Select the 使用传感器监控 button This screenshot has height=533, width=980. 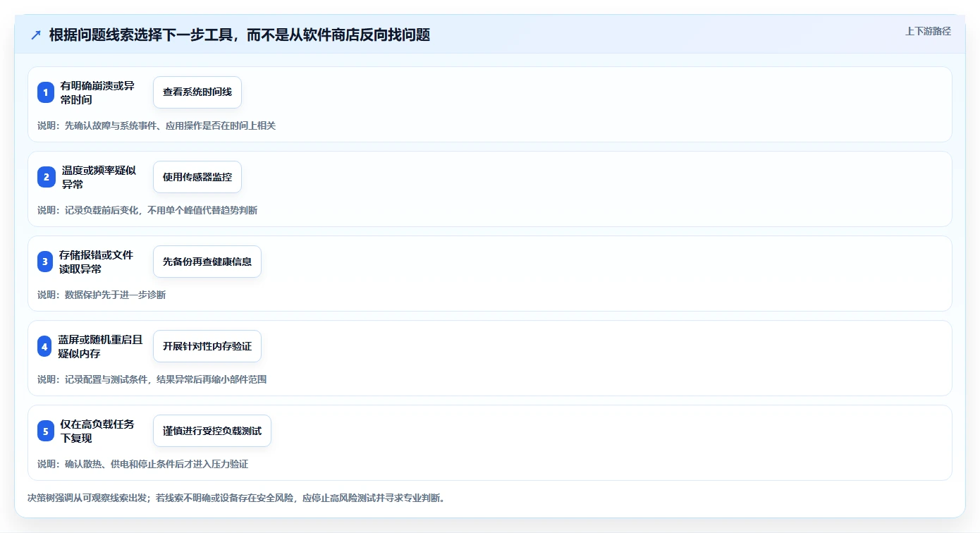197,177
